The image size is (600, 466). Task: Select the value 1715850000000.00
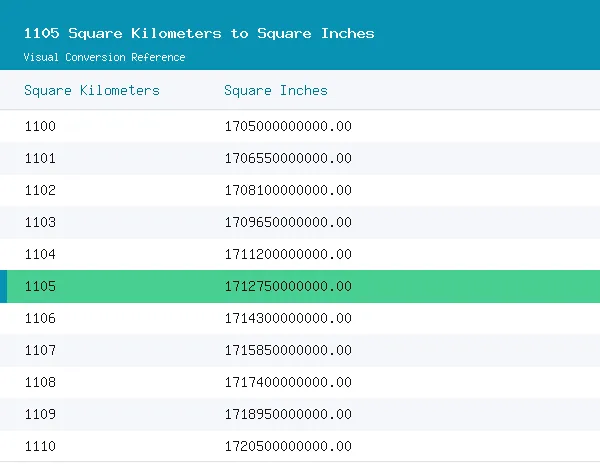point(288,350)
